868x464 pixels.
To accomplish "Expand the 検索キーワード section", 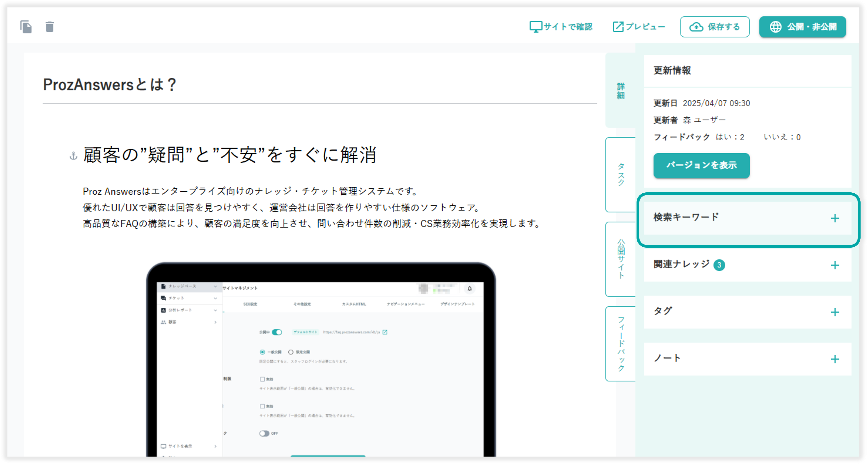I will [x=835, y=218].
